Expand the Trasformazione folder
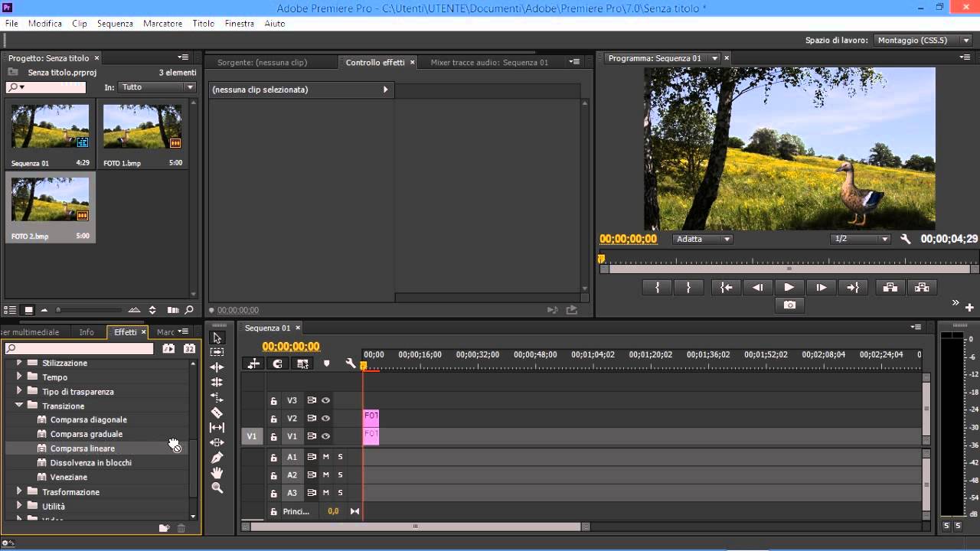Screen dimensions: 980x551 [x=19, y=491]
